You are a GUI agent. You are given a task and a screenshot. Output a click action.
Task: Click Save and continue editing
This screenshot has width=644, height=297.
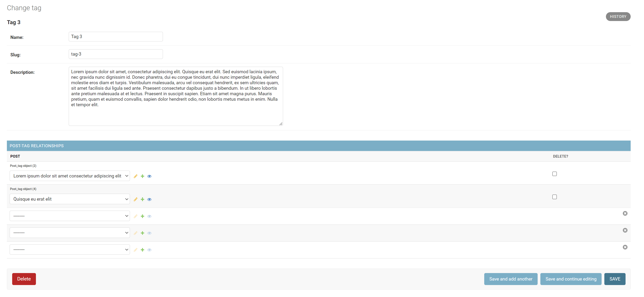pyautogui.click(x=571, y=279)
